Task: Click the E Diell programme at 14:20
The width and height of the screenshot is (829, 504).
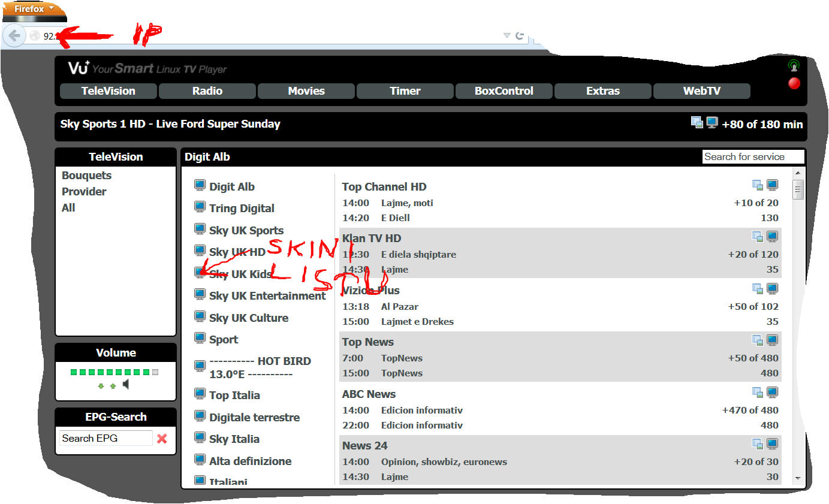Action: [x=396, y=218]
